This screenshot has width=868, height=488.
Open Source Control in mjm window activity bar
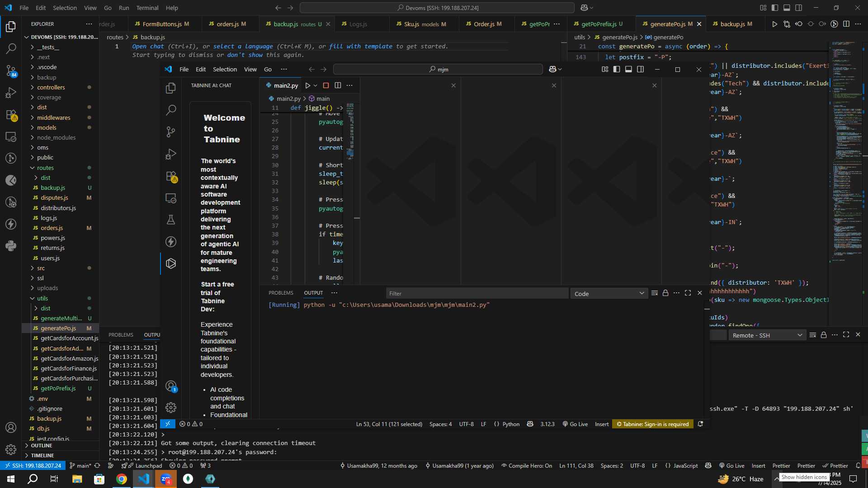click(x=171, y=132)
